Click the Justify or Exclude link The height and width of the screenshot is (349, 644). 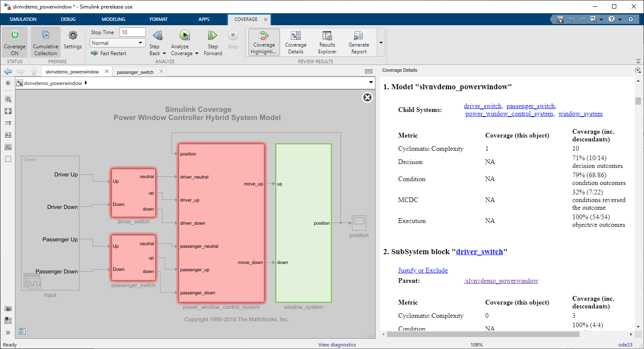point(423,270)
